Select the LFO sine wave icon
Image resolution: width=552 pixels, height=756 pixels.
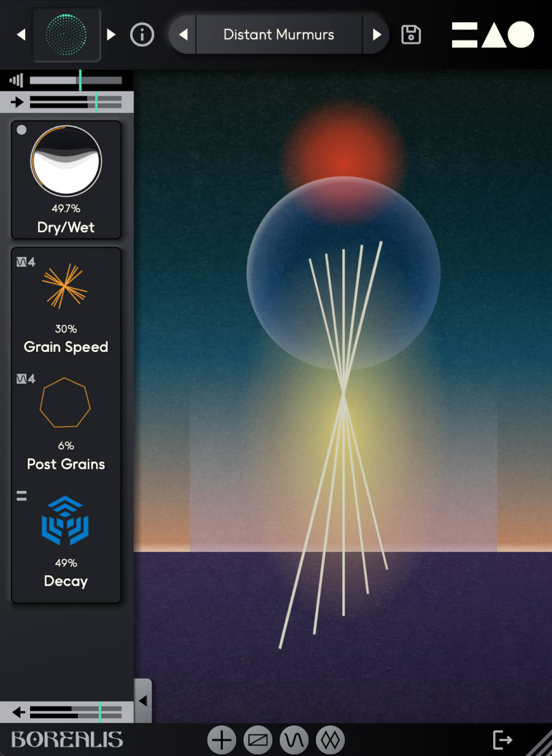294,739
